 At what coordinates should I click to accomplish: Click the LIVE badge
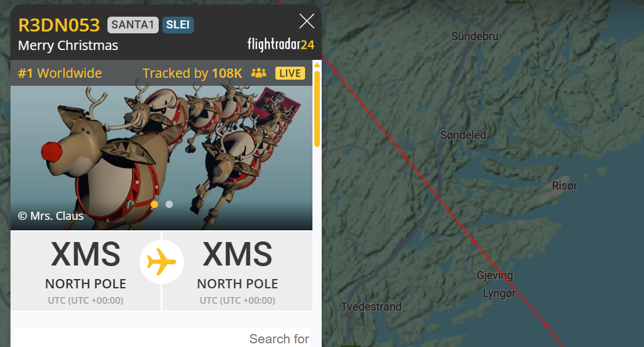pyautogui.click(x=290, y=73)
